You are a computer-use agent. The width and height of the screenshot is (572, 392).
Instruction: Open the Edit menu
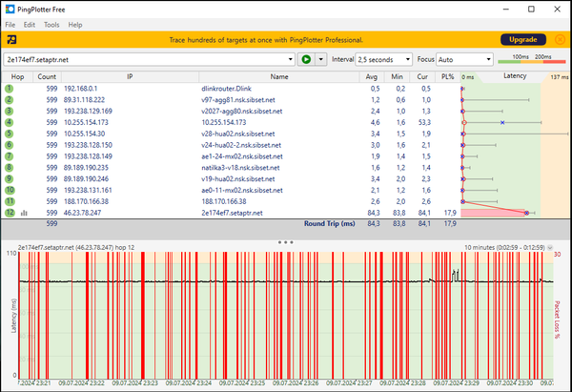(30, 25)
